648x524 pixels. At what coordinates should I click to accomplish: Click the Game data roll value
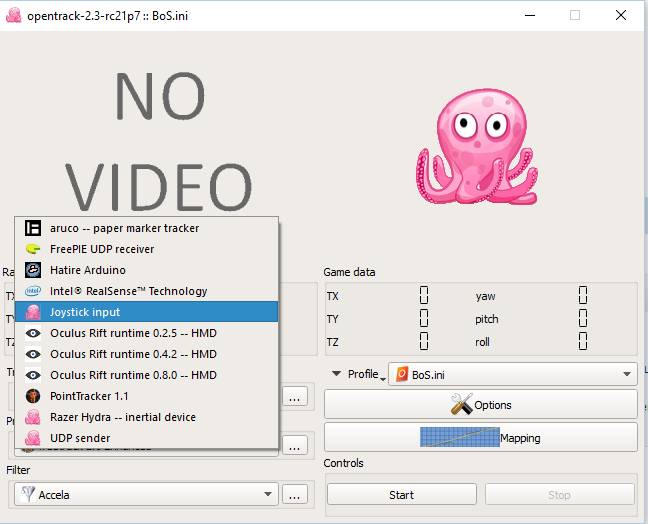(x=583, y=341)
